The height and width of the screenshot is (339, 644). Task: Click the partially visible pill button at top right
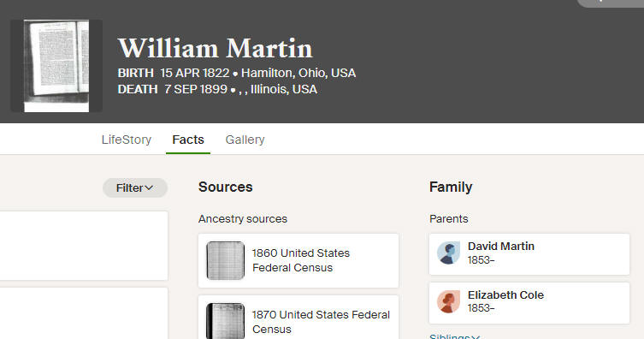(x=611, y=3)
